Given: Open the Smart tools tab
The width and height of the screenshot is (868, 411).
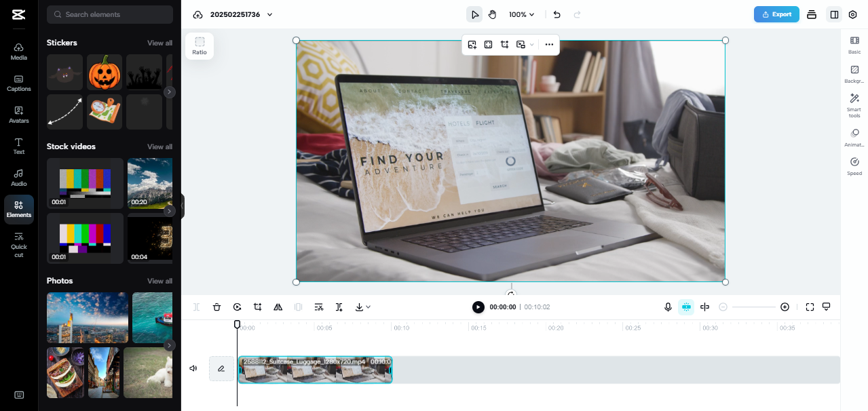Looking at the screenshot, I should click(x=854, y=106).
